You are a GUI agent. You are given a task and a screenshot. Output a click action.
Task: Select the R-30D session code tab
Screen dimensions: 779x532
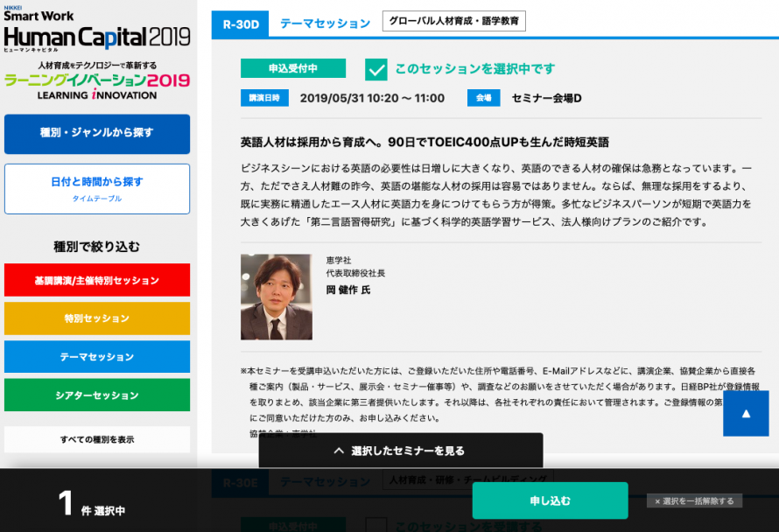pos(241,24)
